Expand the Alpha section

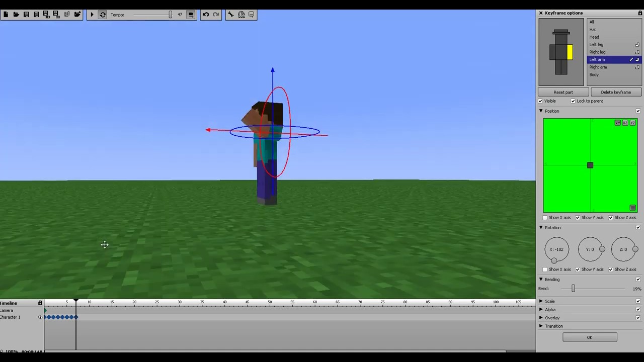point(541,310)
